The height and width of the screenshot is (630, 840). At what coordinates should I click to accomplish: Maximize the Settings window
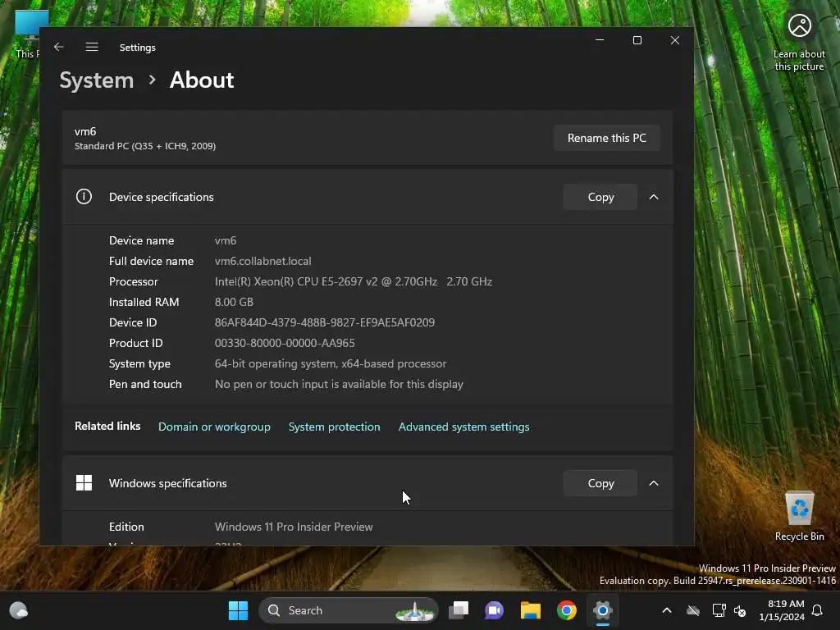(x=637, y=40)
